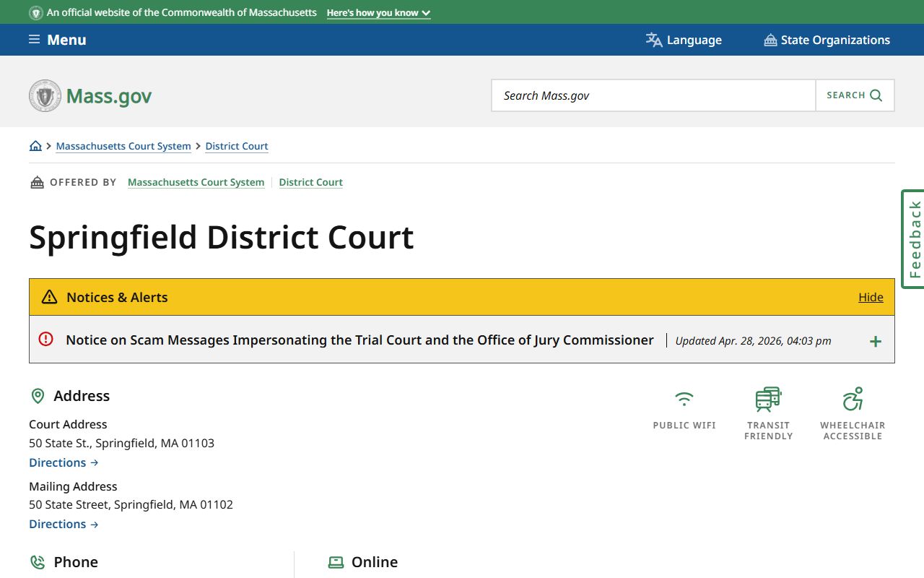The height and width of the screenshot is (578, 924).
Task: Click the Online laptop icon
Action: [x=336, y=562]
